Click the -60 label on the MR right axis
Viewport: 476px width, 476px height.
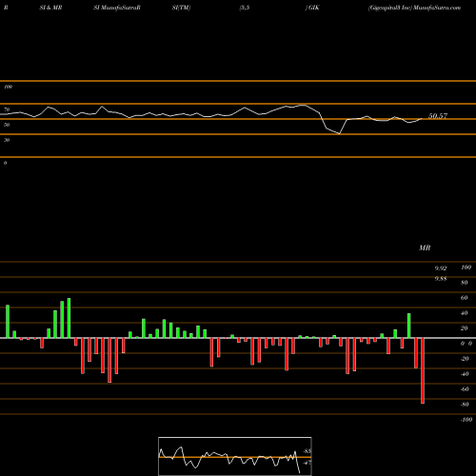pos(465,389)
